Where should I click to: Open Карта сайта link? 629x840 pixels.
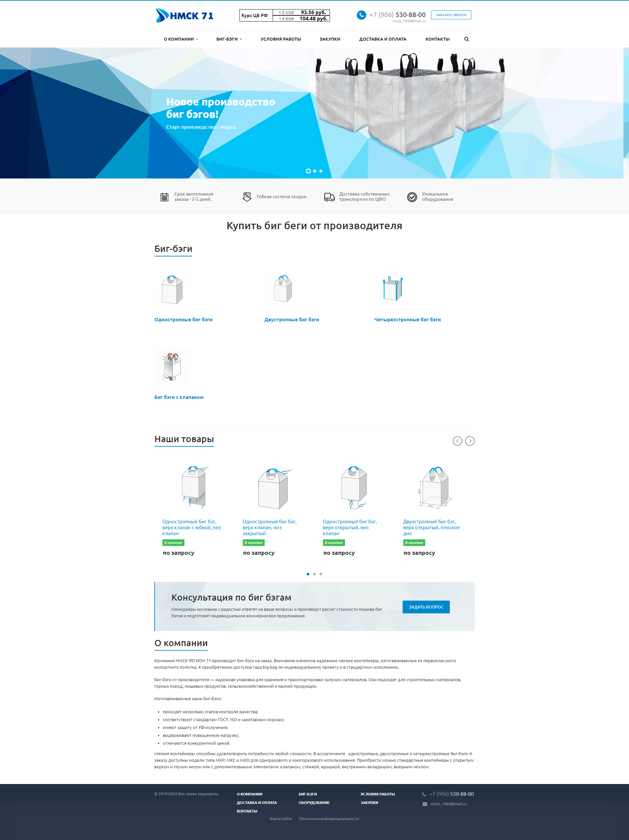coord(281,819)
